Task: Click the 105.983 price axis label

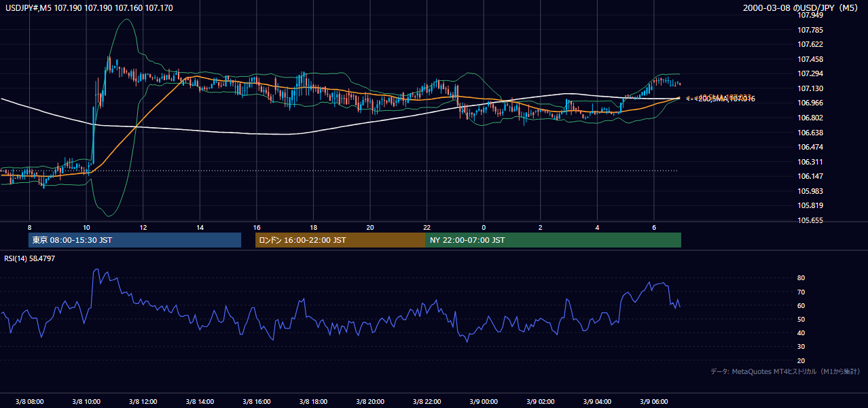Action: [x=811, y=191]
